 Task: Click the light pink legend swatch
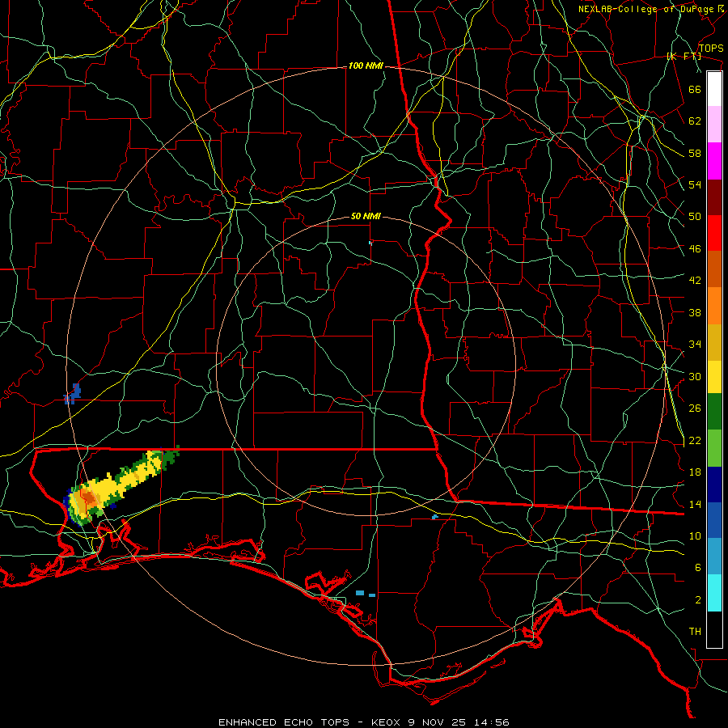tap(714, 125)
